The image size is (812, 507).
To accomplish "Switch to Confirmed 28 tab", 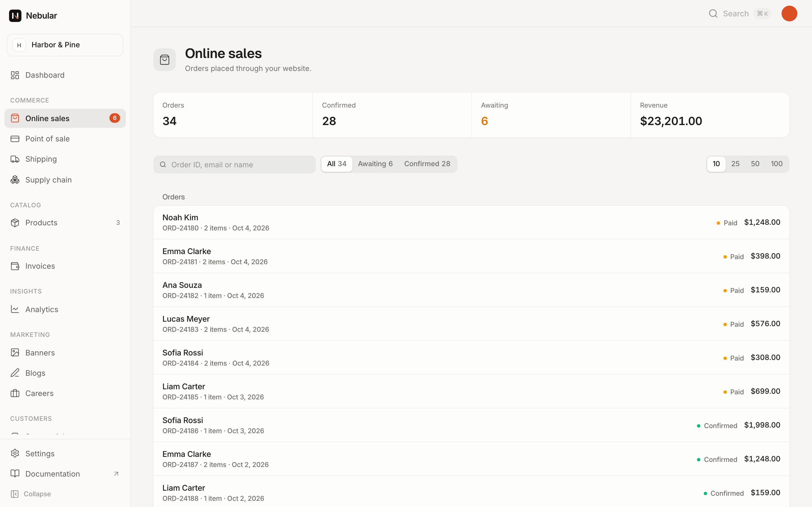I will tap(427, 164).
